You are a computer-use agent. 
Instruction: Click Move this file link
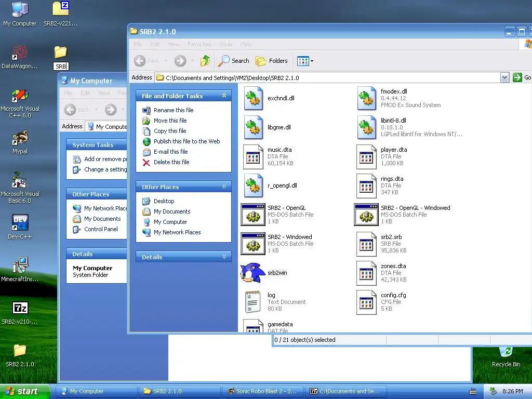[170, 121]
